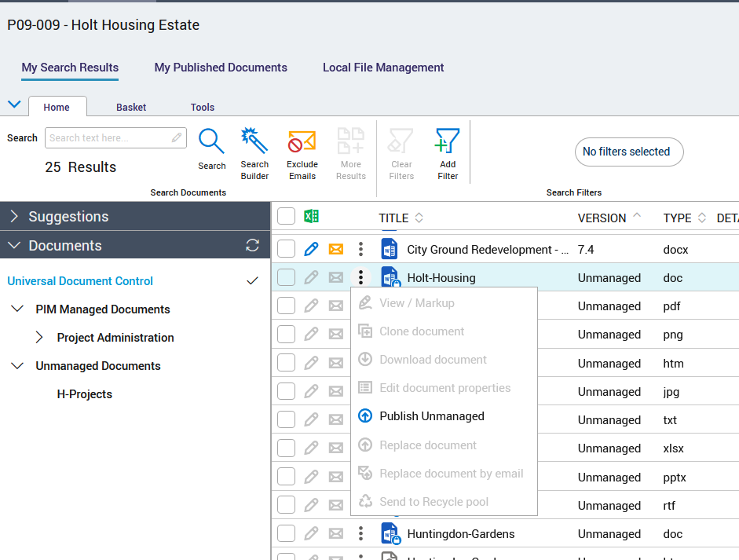The image size is (739, 560).
Task: Click the pencil icon on the Holt-Housing row
Action: point(311,277)
